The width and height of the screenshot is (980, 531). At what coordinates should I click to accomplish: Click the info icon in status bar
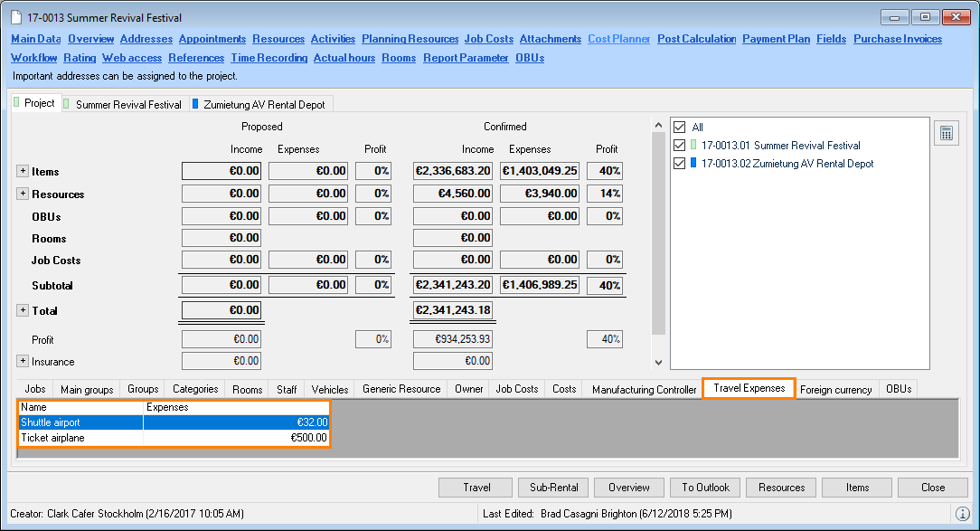click(x=963, y=514)
